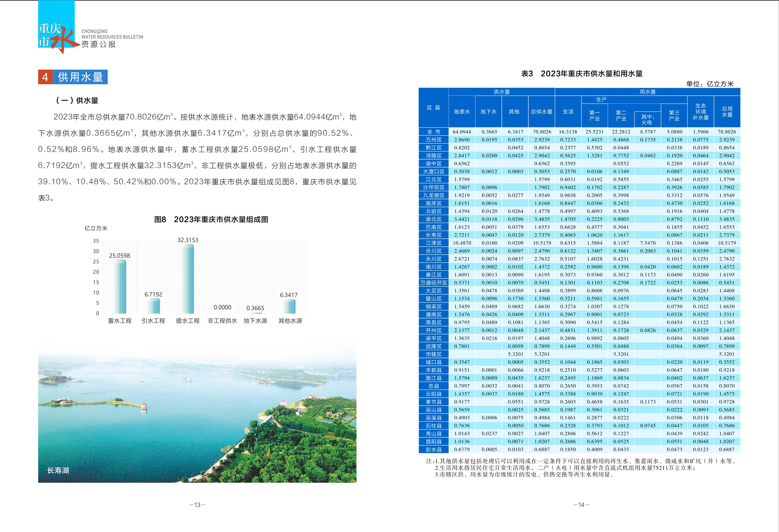Click the 区县 column header
The image size is (779, 532).
pos(433,108)
